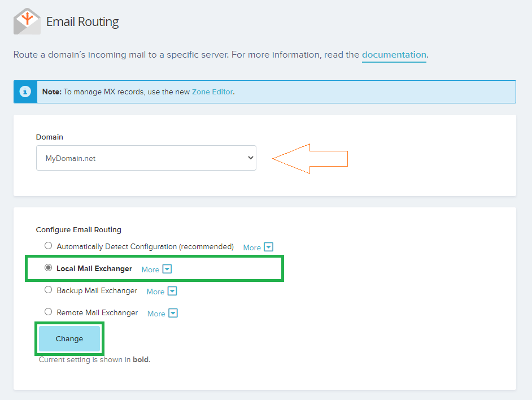Open the documentation link
The image size is (532, 400).
click(x=394, y=55)
